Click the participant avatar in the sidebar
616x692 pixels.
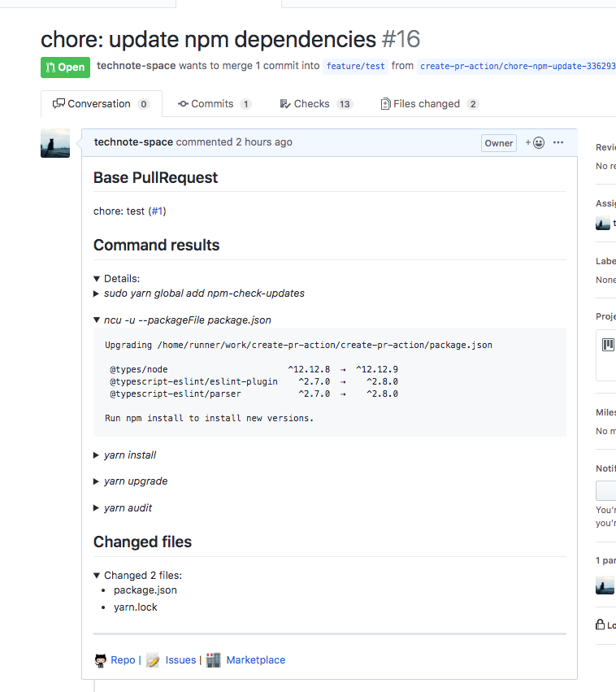[605, 585]
